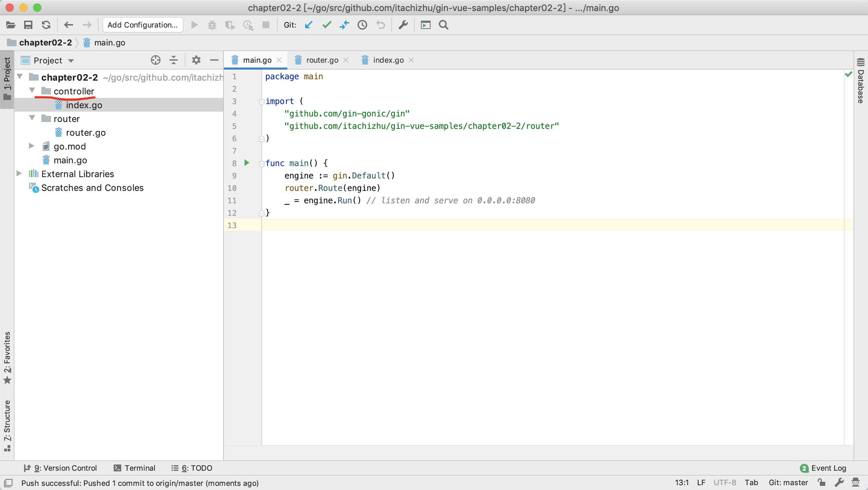Open Run Anything panel icon
868x490 pixels.
coord(426,25)
